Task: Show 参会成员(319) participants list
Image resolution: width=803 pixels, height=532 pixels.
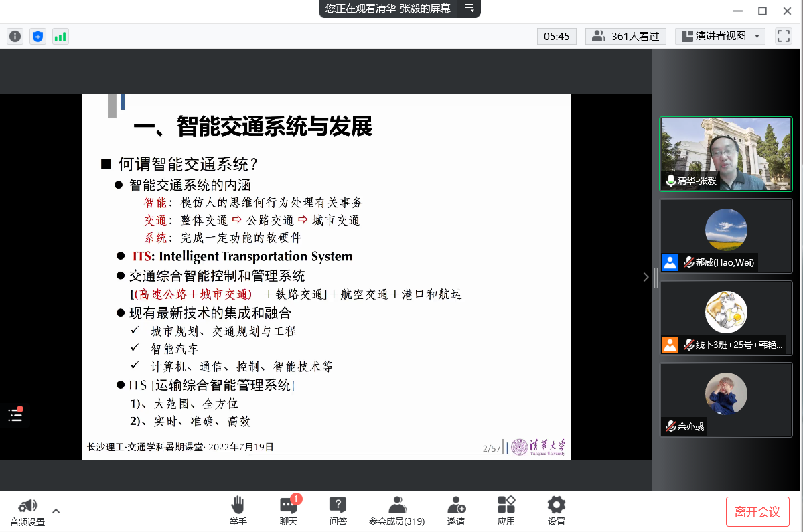Action: click(x=396, y=511)
